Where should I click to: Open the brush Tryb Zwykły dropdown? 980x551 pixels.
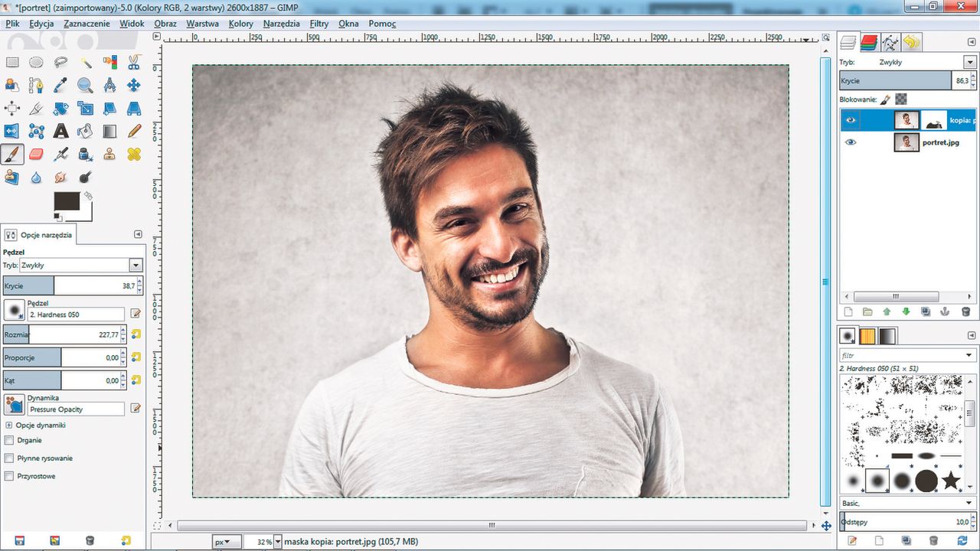pyautogui.click(x=136, y=265)
